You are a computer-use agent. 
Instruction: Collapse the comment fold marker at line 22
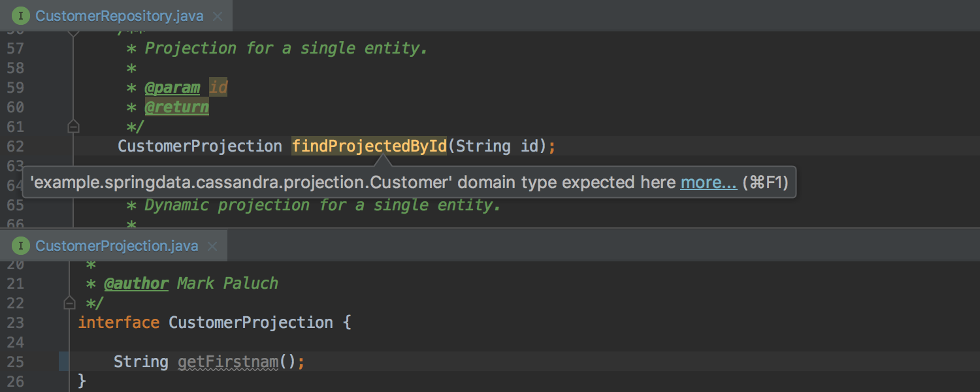coord(69,303)
